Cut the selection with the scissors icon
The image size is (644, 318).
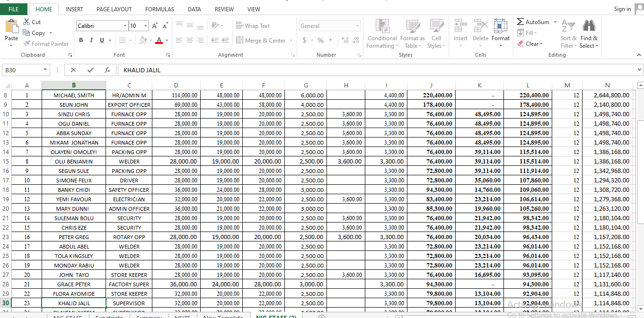pyautogui.click(x=26, y=22)
